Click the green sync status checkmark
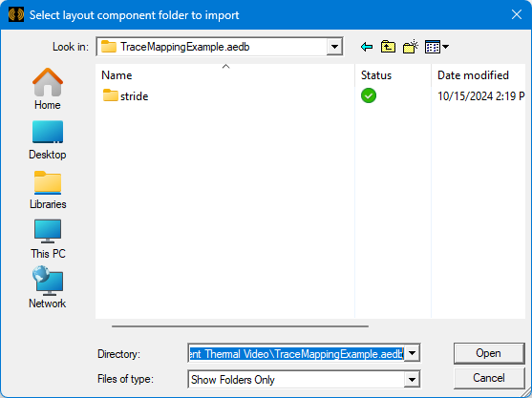The image size is (532, 398). [x=369, y=95]
